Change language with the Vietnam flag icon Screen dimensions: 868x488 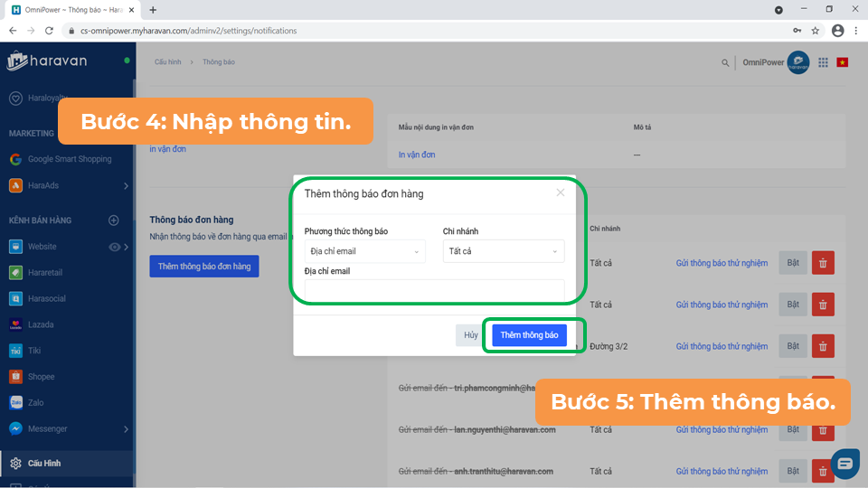[843, 62]
